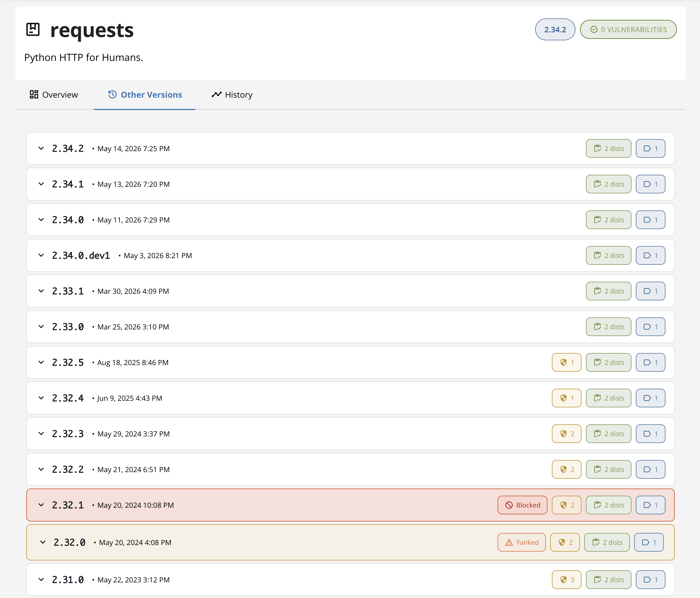The height and width of the screenshot is (598, 700).
Task: Click the 2 dists badge for 2.32.1
Action: pos(608,505)
